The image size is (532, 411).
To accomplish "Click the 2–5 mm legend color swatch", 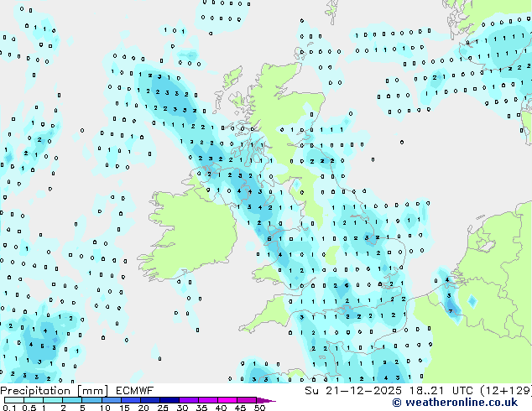I will (72, 400).
